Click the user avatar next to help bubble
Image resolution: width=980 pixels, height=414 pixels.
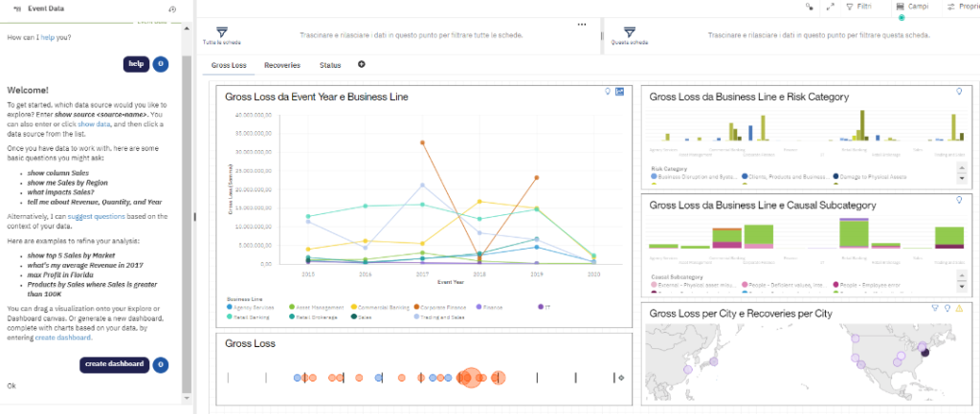(161, 64)
